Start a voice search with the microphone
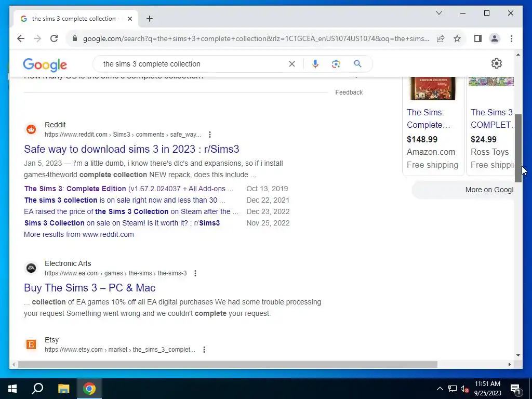 (315, 64)
